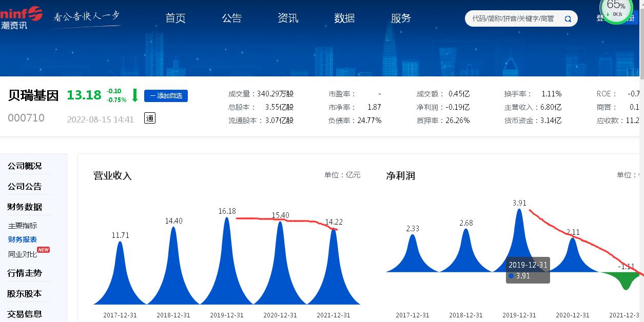Click inside the stock code search box
Viewport: 644px width, 322px height.
[x=513, y=18]
